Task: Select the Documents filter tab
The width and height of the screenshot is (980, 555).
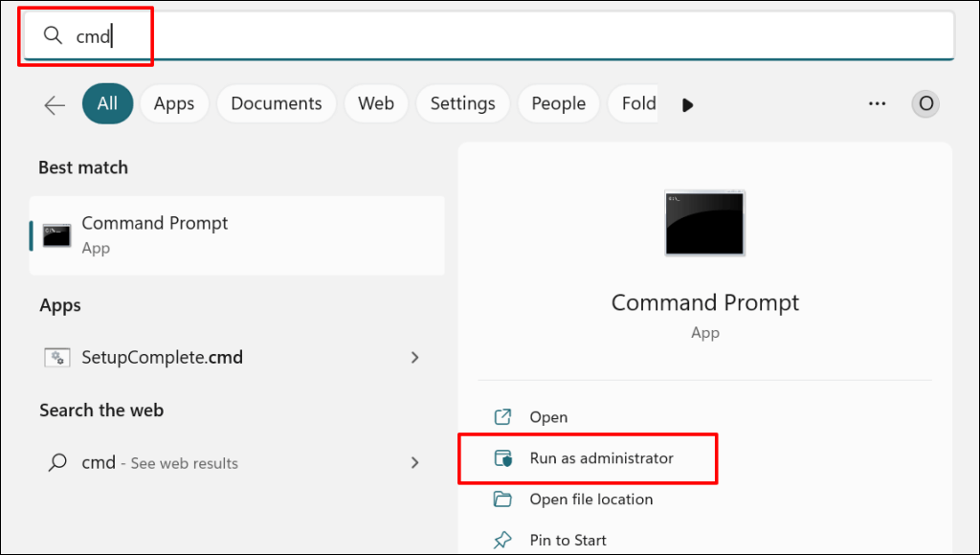Action: coord(277,103)
